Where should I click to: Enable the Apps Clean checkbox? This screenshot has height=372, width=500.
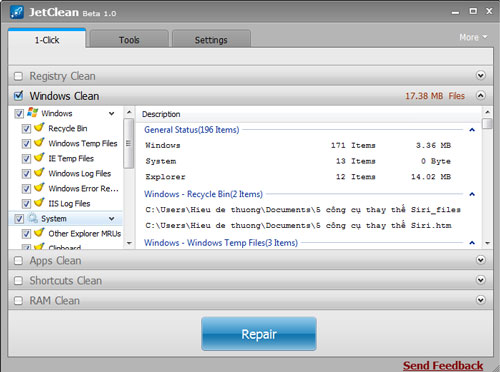coord(18,261)
